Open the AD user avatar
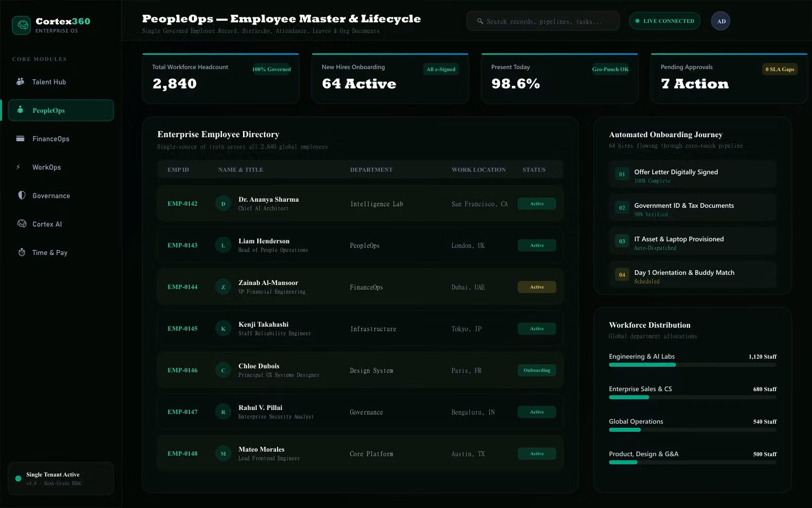This screenshot has width=812, height=508. pyautogui.click(x=721, y=21)
